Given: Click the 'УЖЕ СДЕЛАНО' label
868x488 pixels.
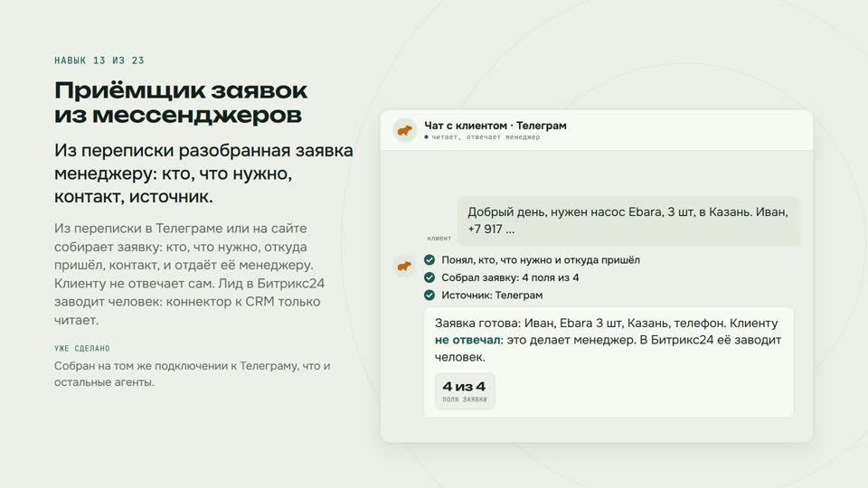Looking at the screenshot, I should coord(82,348).
